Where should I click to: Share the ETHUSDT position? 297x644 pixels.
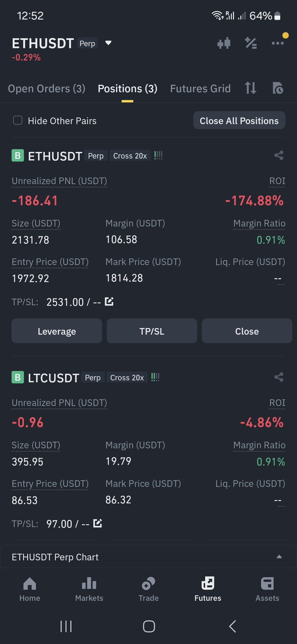click(x=279, y=155)
